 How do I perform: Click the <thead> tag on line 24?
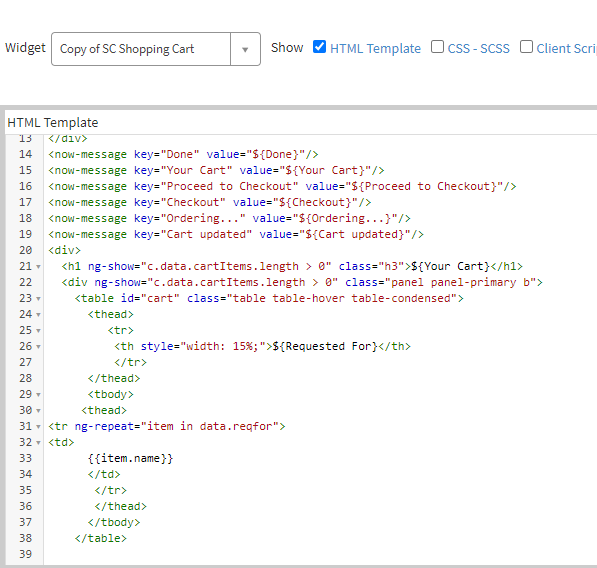(x=110, y=314)
